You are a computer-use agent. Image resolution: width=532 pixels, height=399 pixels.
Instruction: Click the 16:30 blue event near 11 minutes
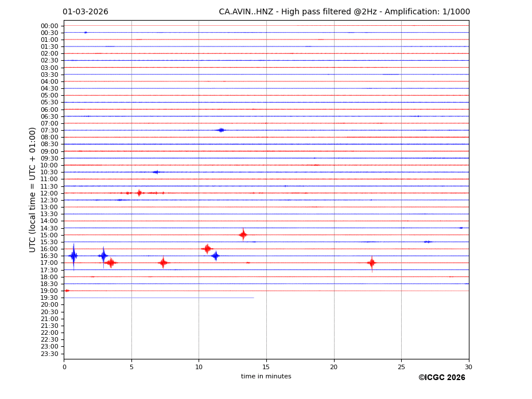(215, 256)
